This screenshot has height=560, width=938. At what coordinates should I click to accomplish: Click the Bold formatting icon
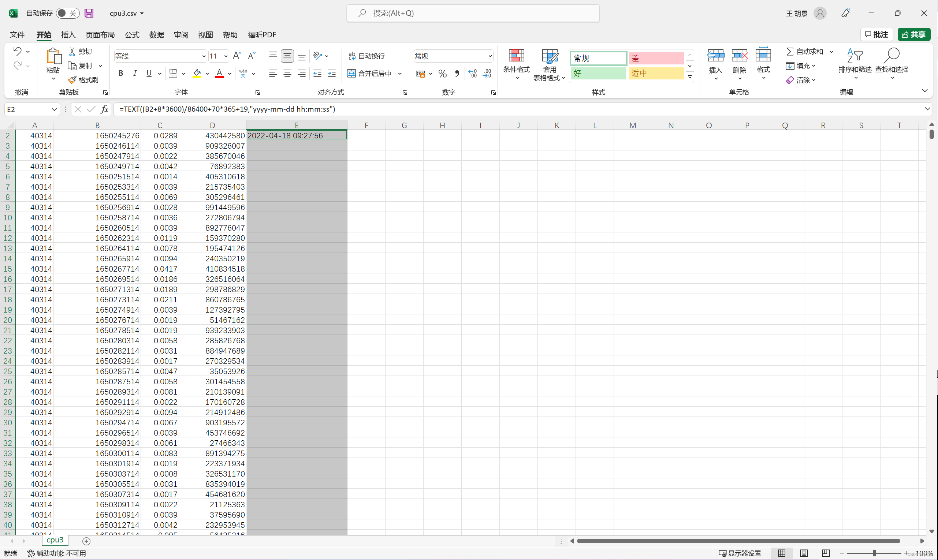pos(121,74)
